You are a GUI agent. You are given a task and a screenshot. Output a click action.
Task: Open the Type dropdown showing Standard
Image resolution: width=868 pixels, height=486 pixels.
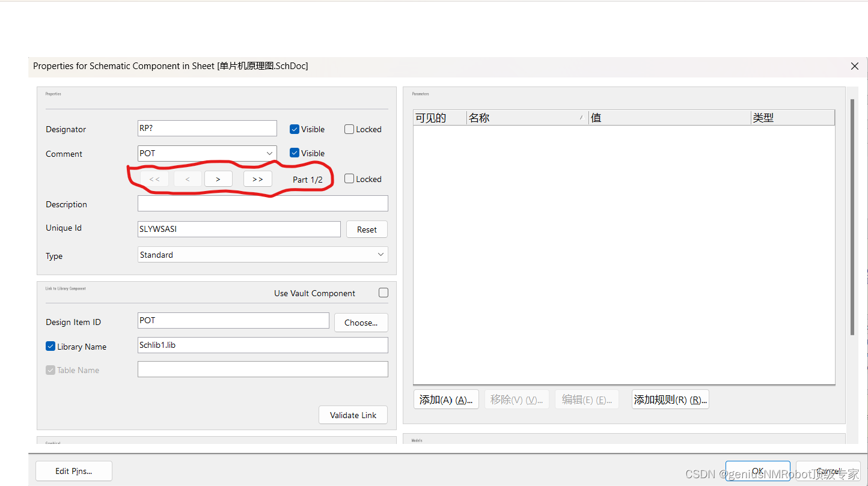(x=381, y=254)
